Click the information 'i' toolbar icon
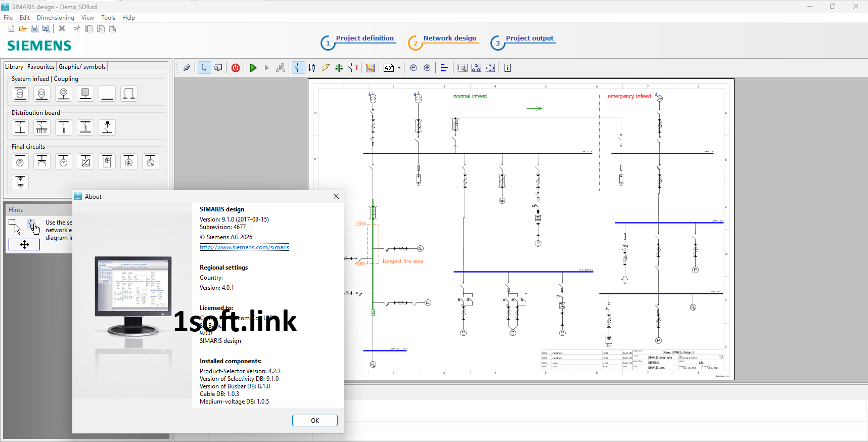The image size is (868, 442). tap(508, 68)
